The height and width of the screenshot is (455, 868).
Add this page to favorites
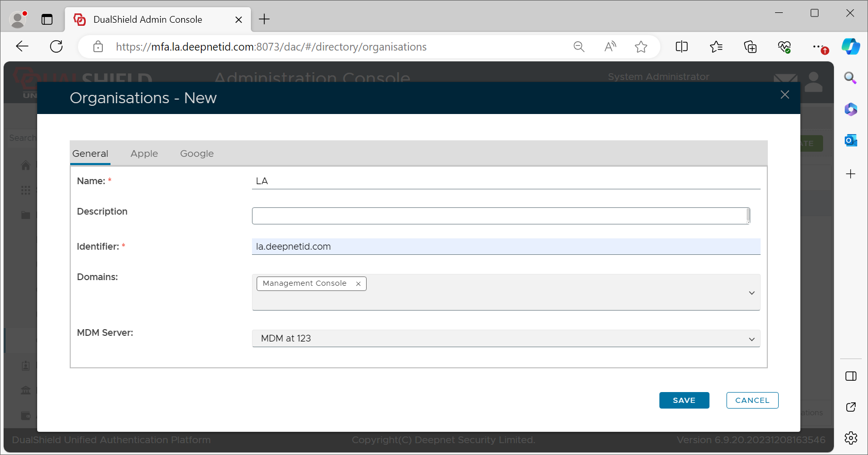(641, 47)
